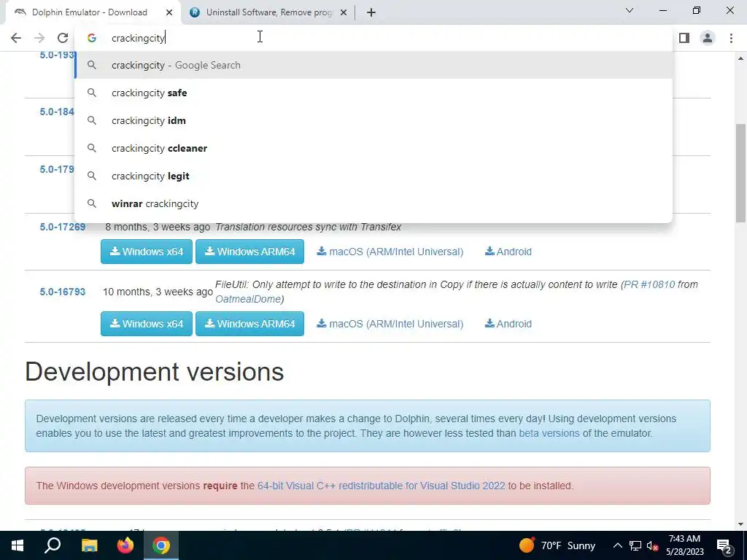Viewport: 747px width, 560px height.
Task: Open the weather widget showing 70°F Sunny
Action: point(557,545)
